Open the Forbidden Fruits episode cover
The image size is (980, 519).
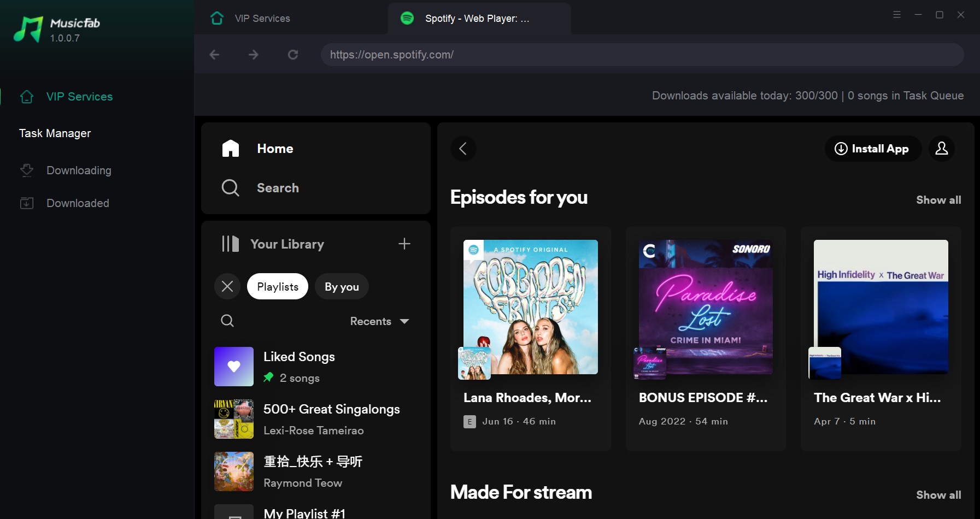(x=531, y=307)
